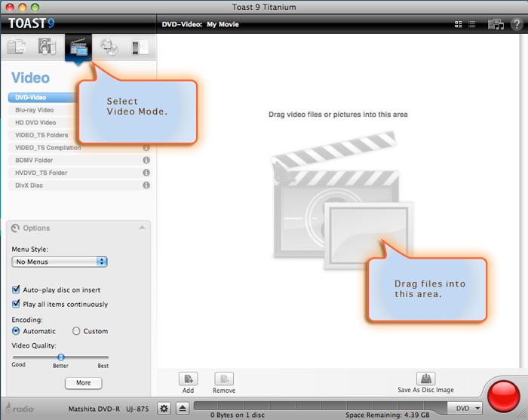
Task: Open the Audio mode tab icon
Action: click(x=47, y=47)
